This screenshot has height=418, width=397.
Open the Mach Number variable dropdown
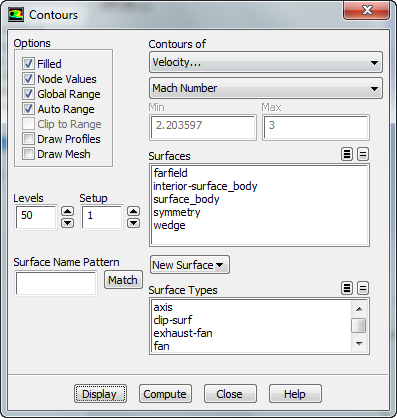click(266, 88)
